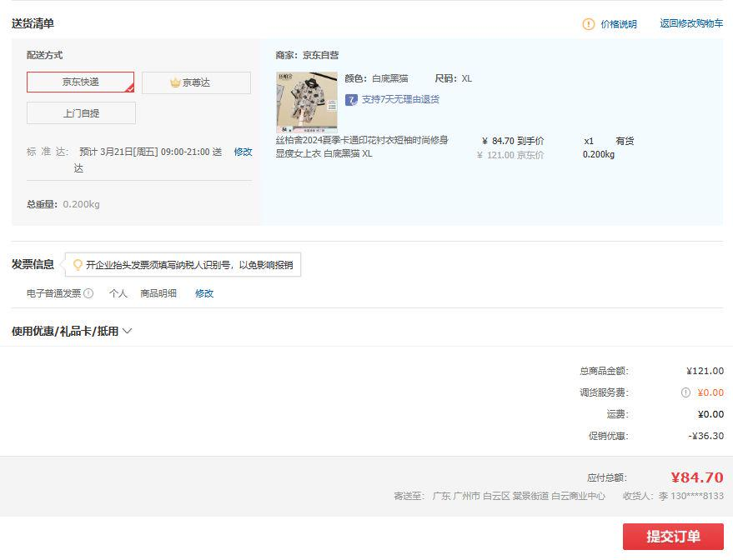Go back via 返回修改购物车 link

[691, 23]
